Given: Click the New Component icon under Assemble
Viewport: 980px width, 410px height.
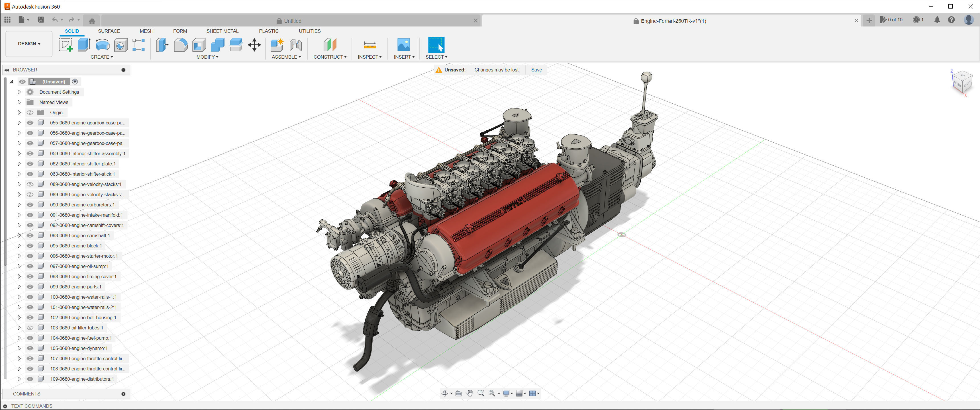Looking at the screenshot, I should click(x=277, y=45).
